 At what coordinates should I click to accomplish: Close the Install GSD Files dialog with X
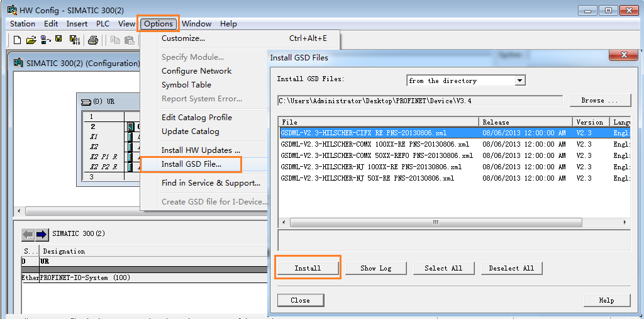[x=624, y=55]
